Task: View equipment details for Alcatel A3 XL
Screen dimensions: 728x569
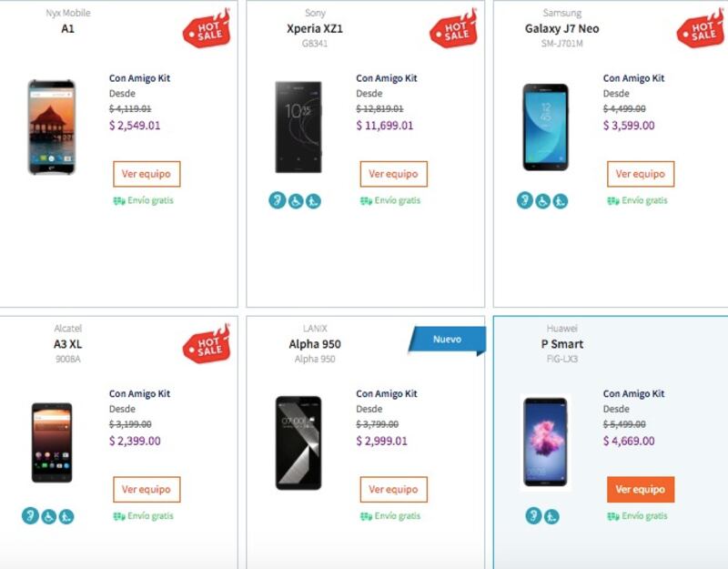Action: 147,489
